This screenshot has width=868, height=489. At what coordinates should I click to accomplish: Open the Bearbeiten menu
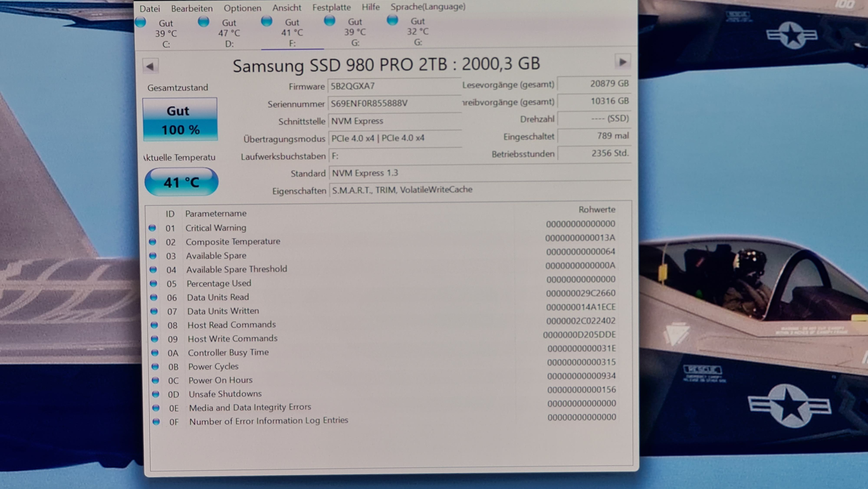pos(192,8)
